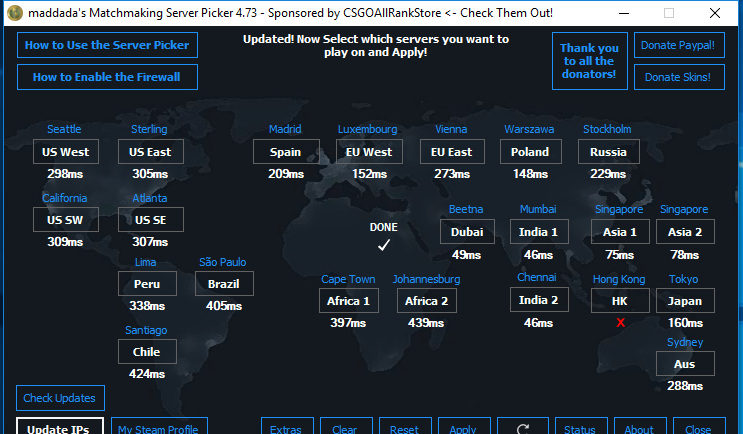
Task: Toggle the EU East server button
Action: click(451, 152)
